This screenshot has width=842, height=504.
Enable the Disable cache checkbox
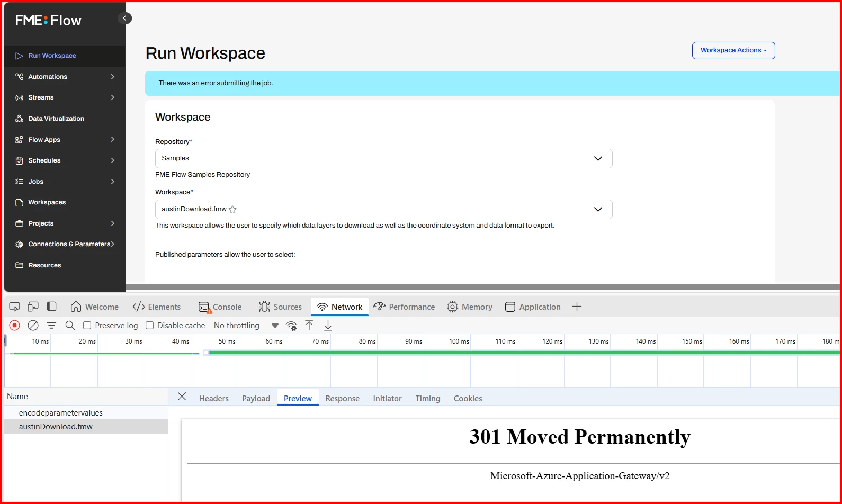[150, 325]
